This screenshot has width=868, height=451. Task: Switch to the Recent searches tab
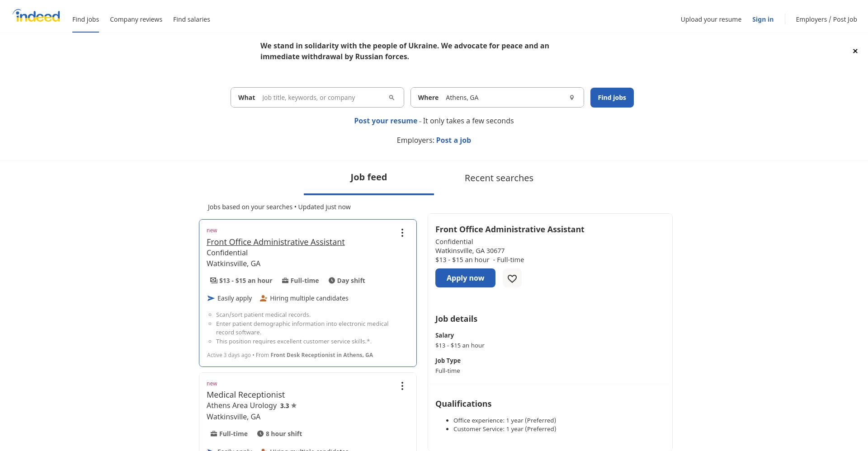click(499, 178)
